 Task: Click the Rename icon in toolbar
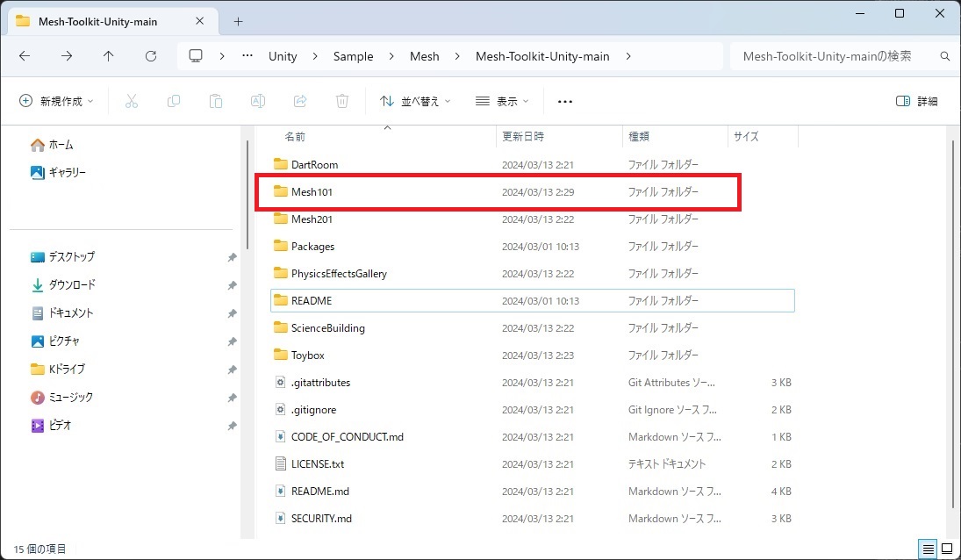point(258,101)
